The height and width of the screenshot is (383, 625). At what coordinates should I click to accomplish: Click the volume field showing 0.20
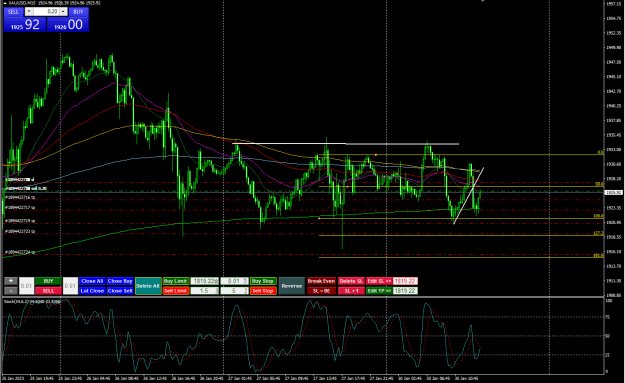tap(46, 12)
